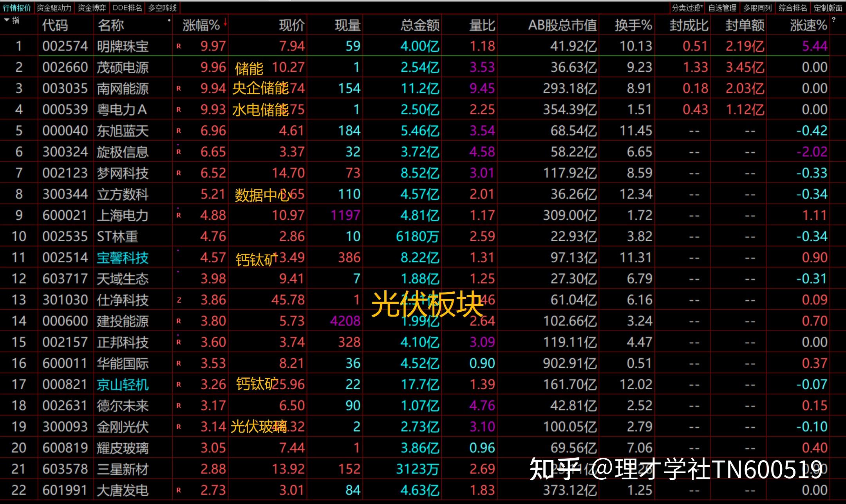Select stock name 梦网科技

[x=123, y=173]
